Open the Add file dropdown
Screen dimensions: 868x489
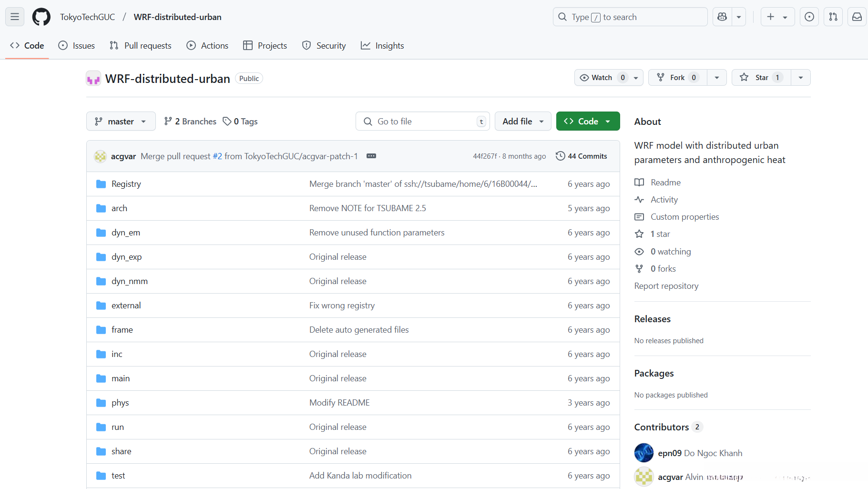522,122
